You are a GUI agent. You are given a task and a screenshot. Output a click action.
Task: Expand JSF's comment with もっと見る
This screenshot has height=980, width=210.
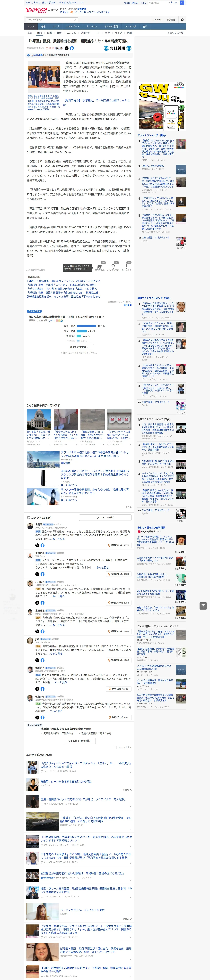pyautogui.click(x=56, y=654)
